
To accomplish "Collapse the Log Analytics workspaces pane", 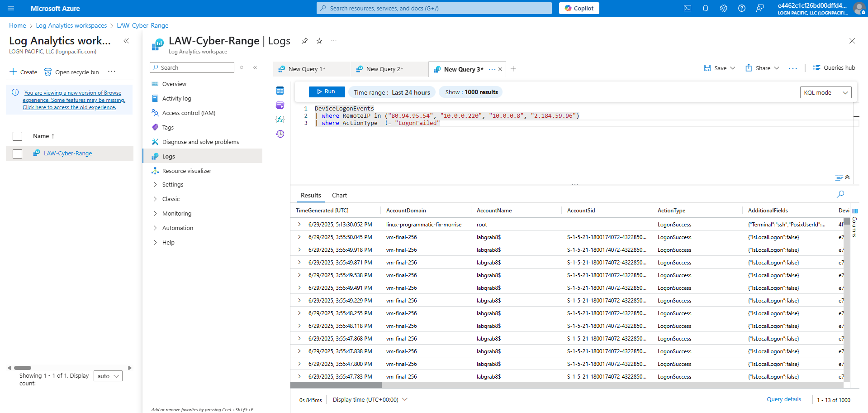I will 126,41.
